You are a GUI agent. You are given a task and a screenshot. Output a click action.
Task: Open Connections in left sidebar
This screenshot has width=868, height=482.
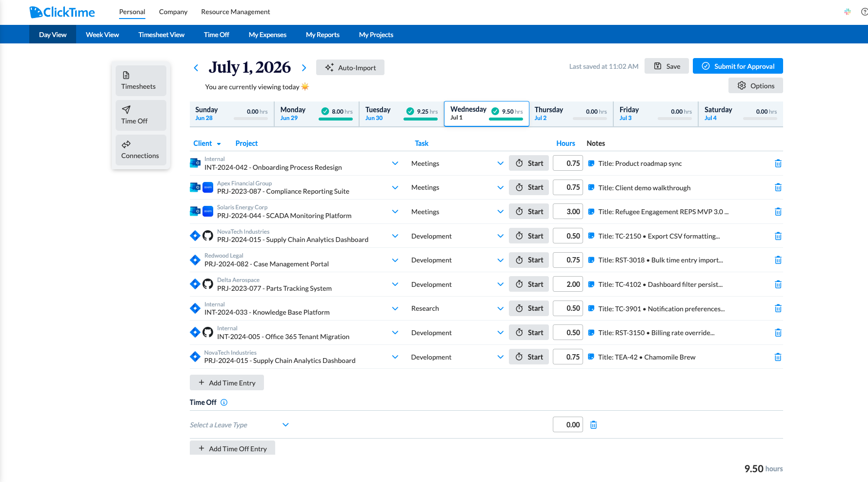coord(141,150)
